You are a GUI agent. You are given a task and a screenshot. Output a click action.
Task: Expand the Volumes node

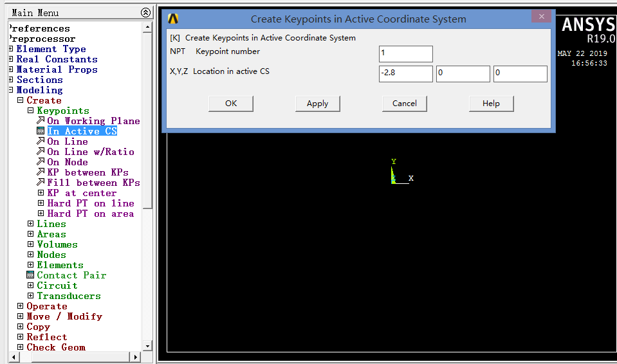click(31, 244)
